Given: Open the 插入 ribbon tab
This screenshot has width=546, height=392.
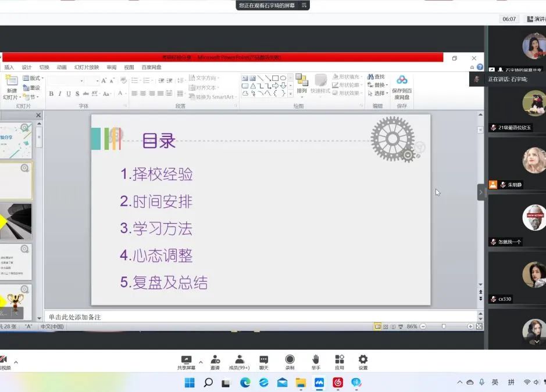Looking at the screenshot, I should point(9,67).
